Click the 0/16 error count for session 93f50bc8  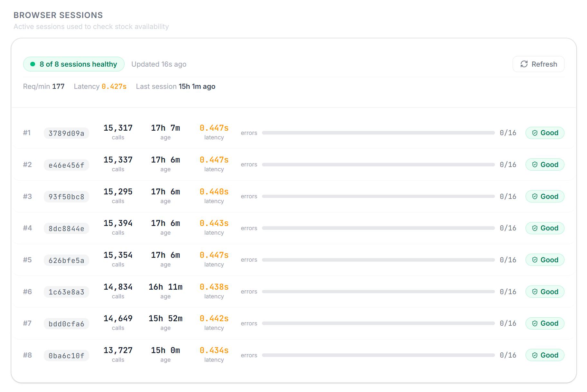pos(508,197)
